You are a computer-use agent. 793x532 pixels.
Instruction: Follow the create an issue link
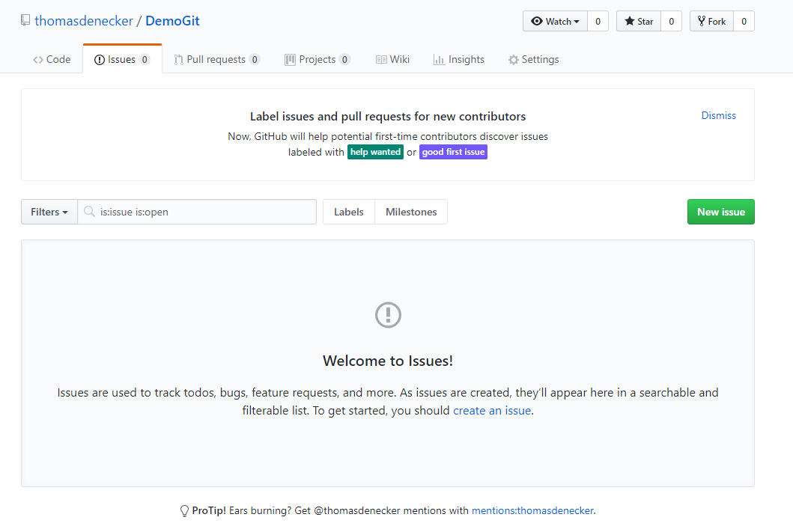tap(492, 411)
